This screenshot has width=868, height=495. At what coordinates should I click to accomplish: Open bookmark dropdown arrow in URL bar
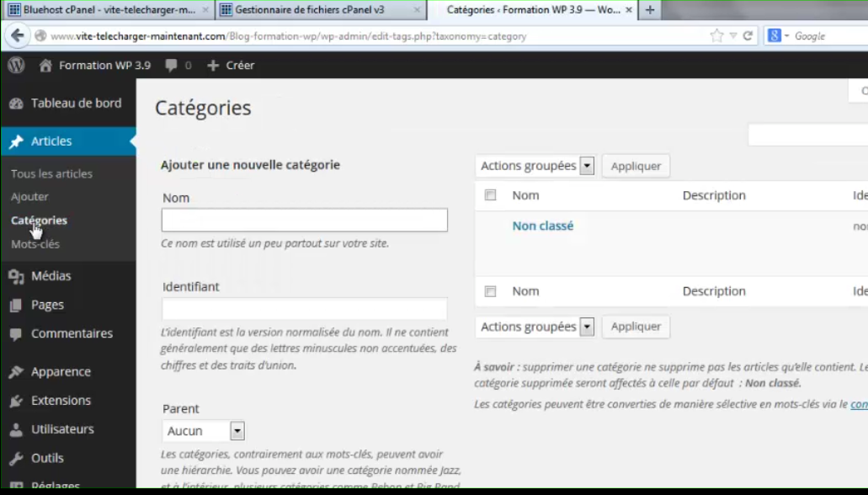click(733, 36)
